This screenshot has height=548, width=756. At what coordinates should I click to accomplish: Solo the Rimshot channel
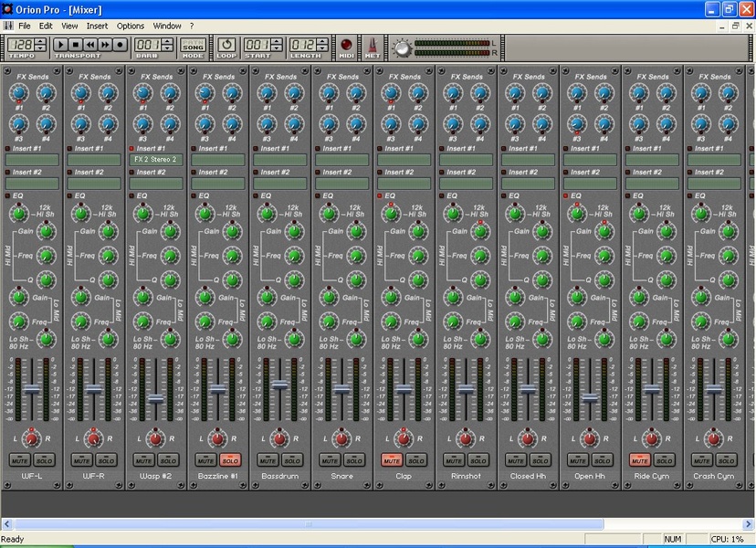(x=478, y=460)
